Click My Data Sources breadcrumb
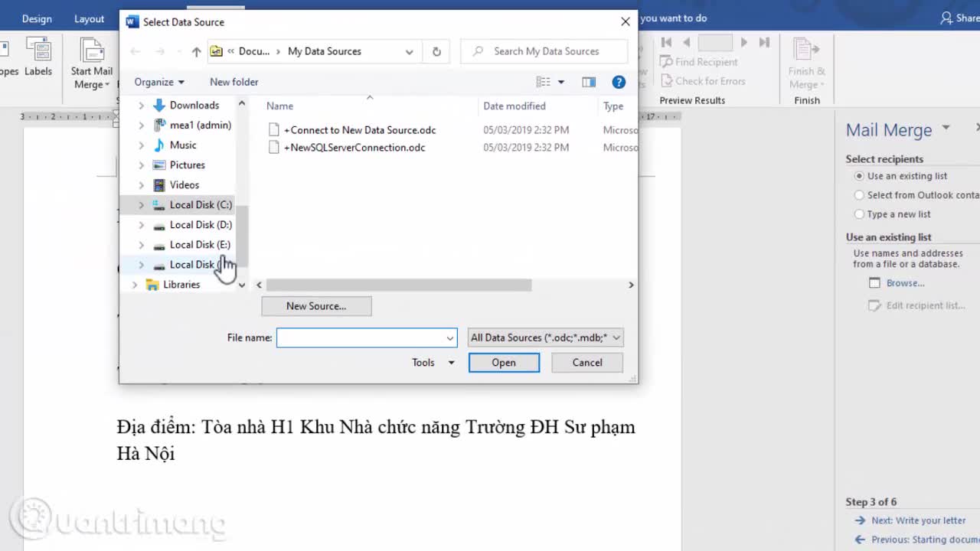This screenshot has width=980, height=551. coord(325,51)
